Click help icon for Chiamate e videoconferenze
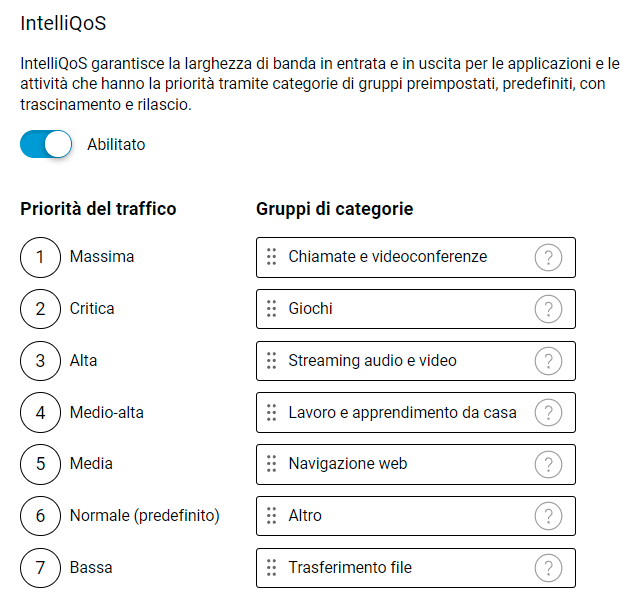The image size is (634, 609). pyautogui.click(x=548, y=257)
